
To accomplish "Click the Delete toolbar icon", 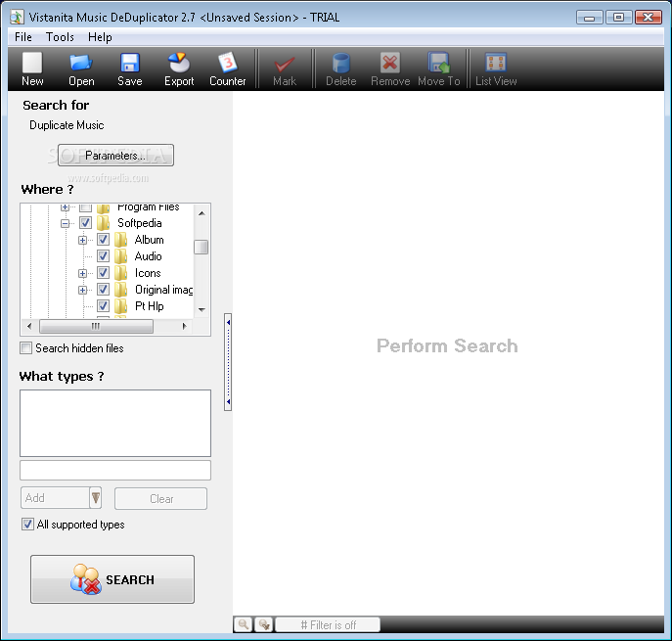I will click(x=341, y=69).
